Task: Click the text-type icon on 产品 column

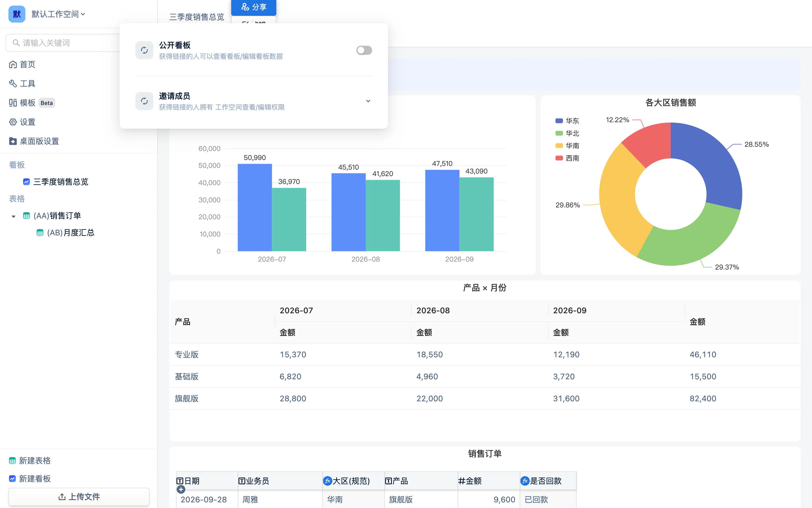Action: (388, 481)
